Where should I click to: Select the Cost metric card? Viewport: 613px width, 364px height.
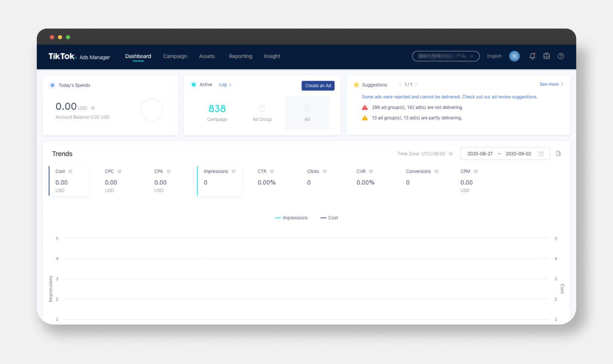tap(69, 181)
